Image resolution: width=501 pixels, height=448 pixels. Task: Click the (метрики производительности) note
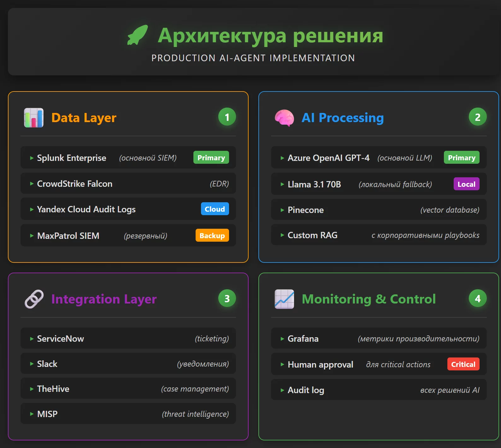[x=419, y=339]
